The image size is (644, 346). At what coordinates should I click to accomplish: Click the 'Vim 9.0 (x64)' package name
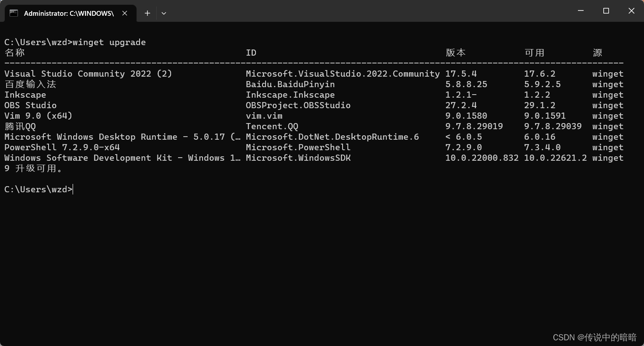(38, 116)
